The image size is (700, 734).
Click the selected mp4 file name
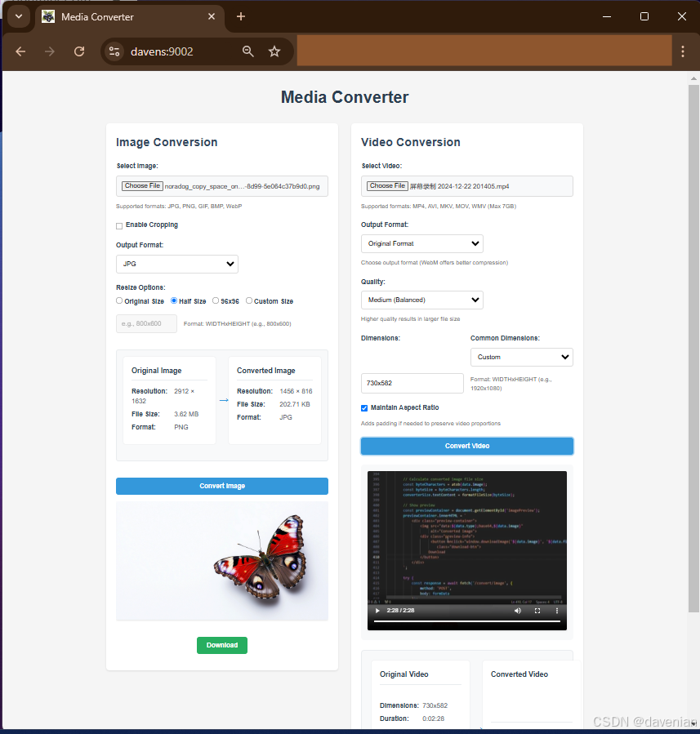(460, 186)
